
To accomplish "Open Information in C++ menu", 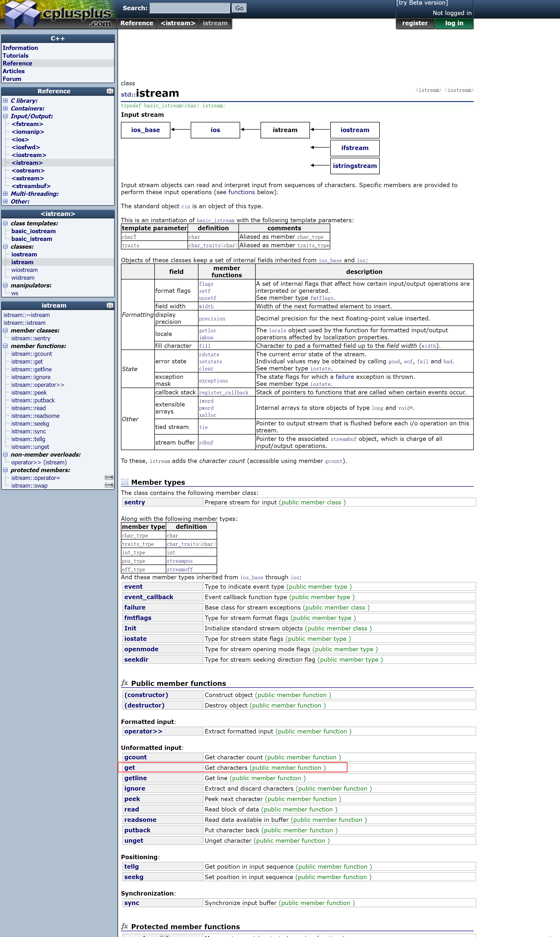I will [x=20, y=48].
